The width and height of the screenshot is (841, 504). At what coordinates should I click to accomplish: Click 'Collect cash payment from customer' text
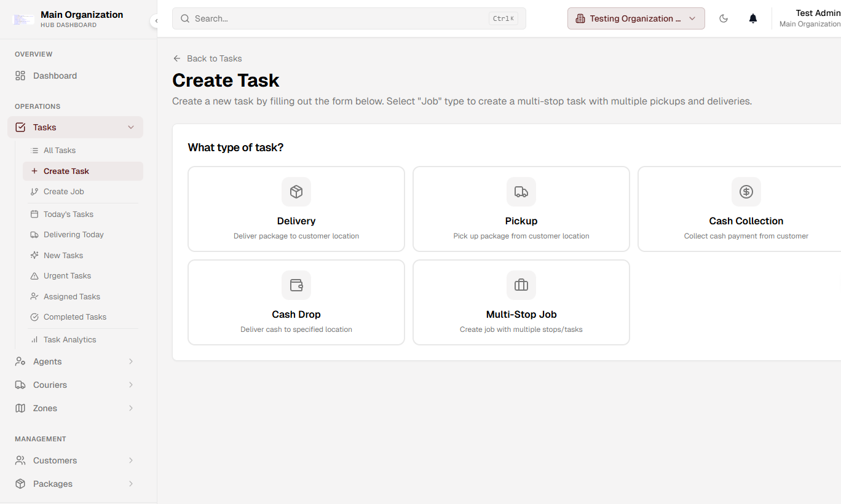tap(746, 236)
